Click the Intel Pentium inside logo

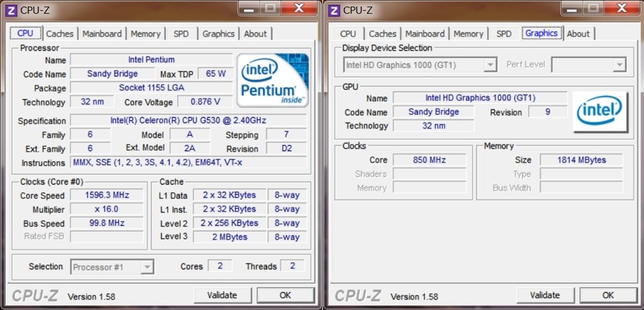272,80
